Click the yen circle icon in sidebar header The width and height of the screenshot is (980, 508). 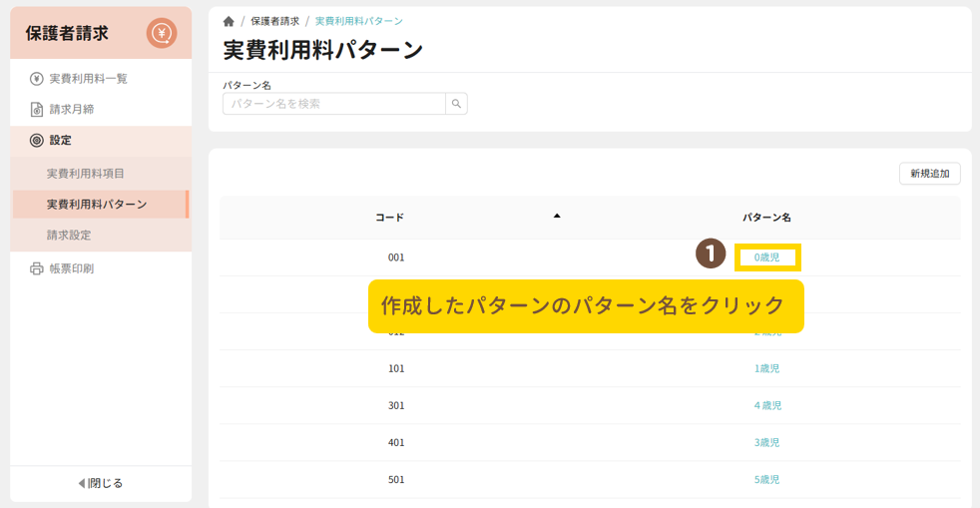[161, 33]
